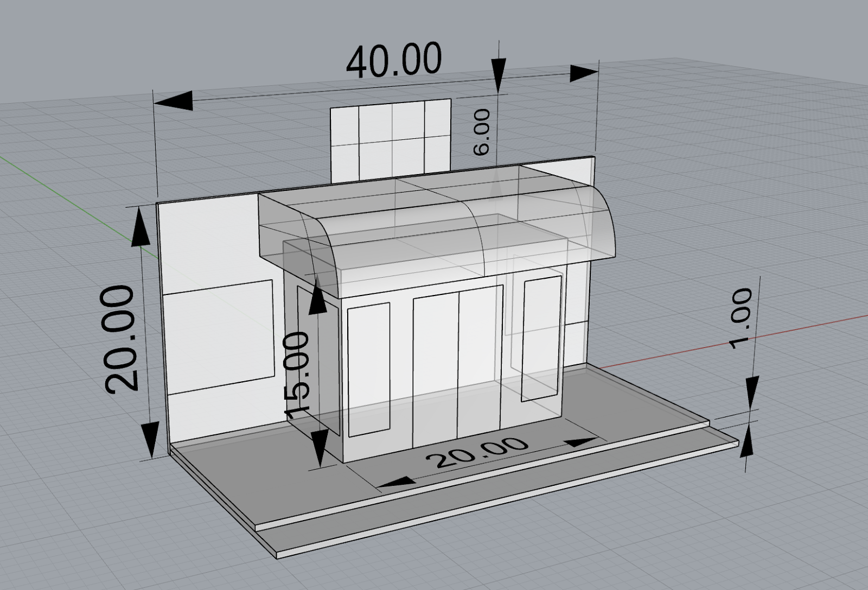Image resolution: width=868 pixels, height=590 pixels.
Task: Select the narrow window left of double door
Action: (x=369, y=370)
